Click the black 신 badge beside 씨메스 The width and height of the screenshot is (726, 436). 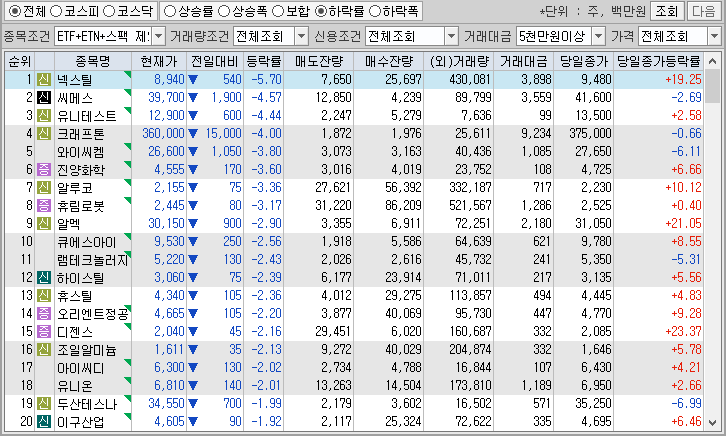click(x=44, y=98)
